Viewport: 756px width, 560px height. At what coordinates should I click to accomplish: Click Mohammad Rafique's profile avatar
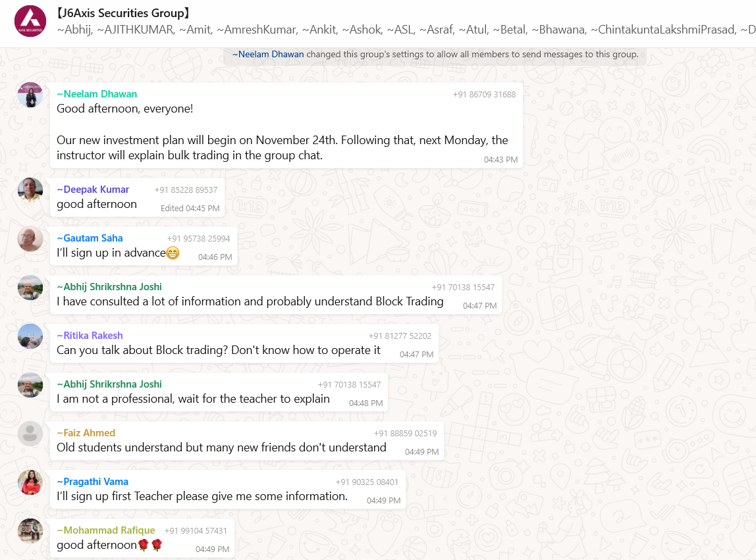point(30,531)
